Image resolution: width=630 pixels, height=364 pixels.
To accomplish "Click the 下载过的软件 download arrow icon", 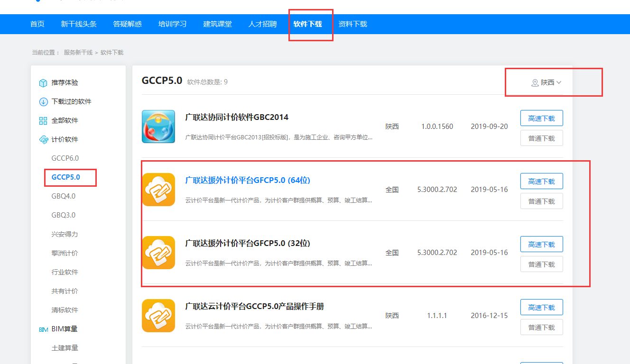I will click(43, 102).
